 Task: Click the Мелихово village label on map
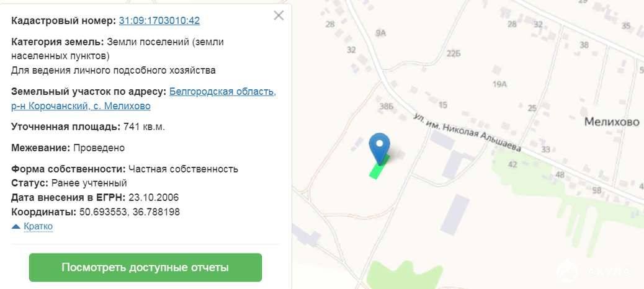click(612, 122)
